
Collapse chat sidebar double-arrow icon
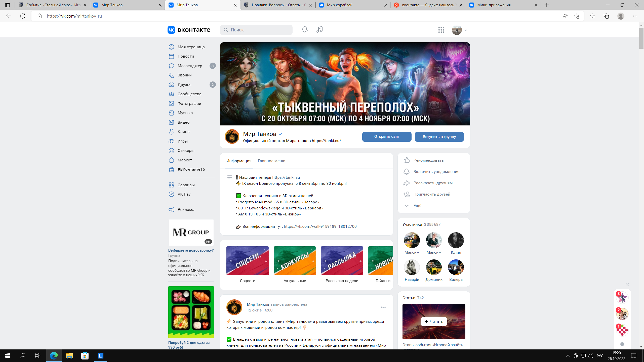(627, 285)
